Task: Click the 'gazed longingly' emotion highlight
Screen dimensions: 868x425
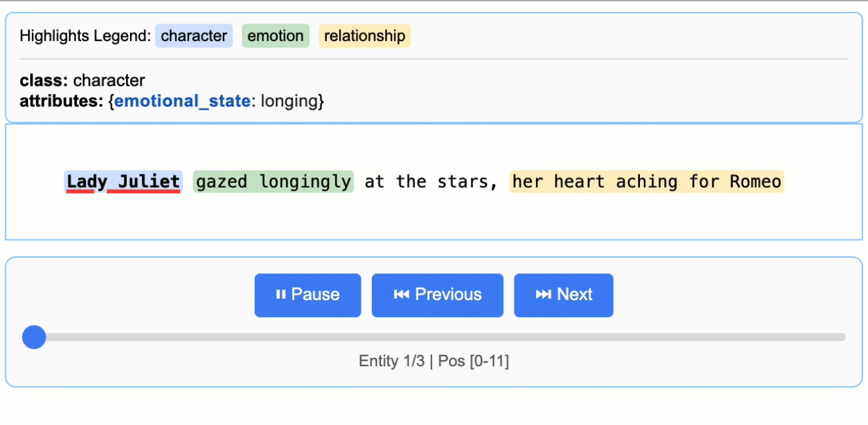Action: (273, 181)
